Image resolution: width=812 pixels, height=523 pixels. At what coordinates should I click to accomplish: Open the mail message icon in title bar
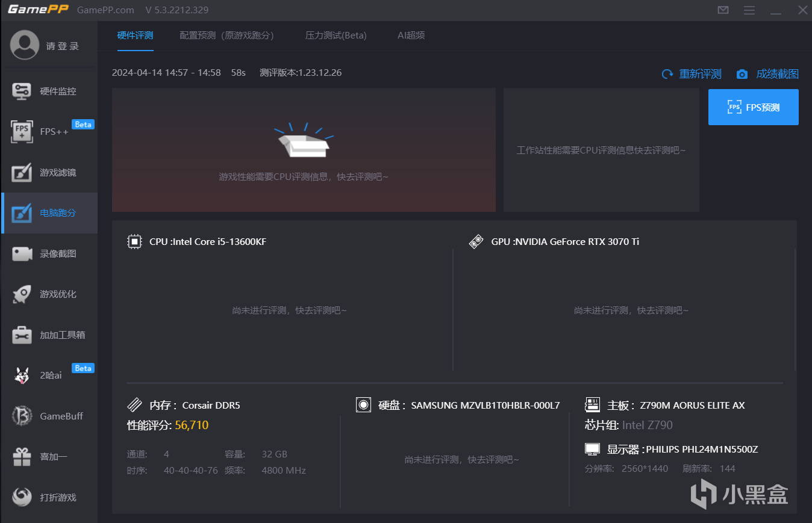click(x=723, y=10)
